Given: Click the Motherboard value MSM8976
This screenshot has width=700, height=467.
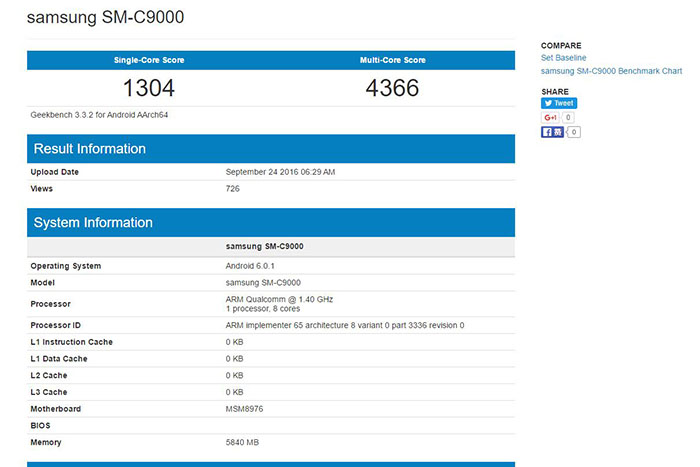Looking at the screenshot, I should pyautogui.click(x=244, y=409).
